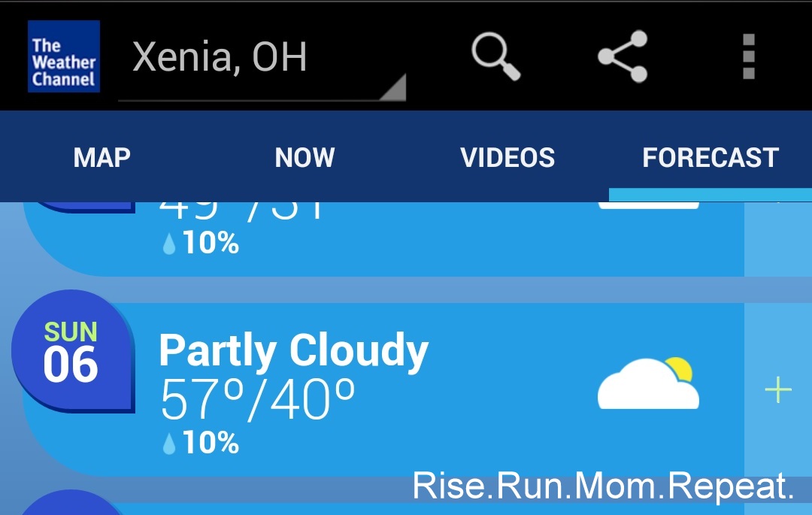The image size is (812, 515).
Task: Open the three-dot overflow menu
Action: [x=748, y=56]
